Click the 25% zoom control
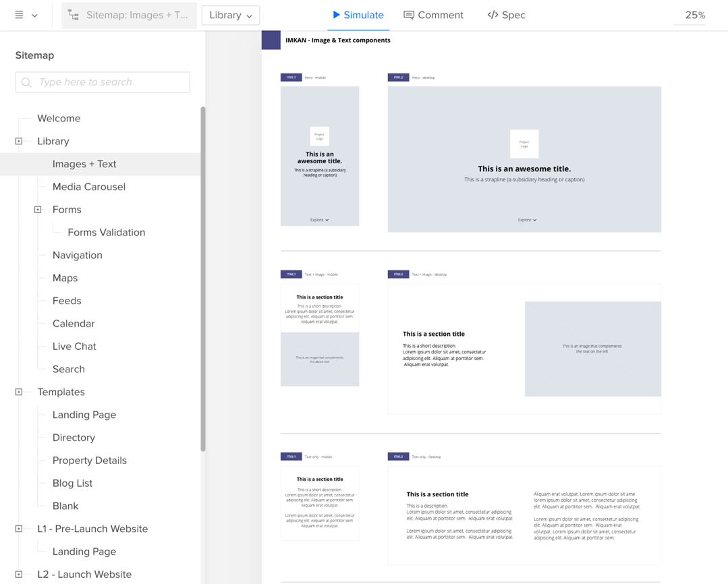 (x=696, y=14)
